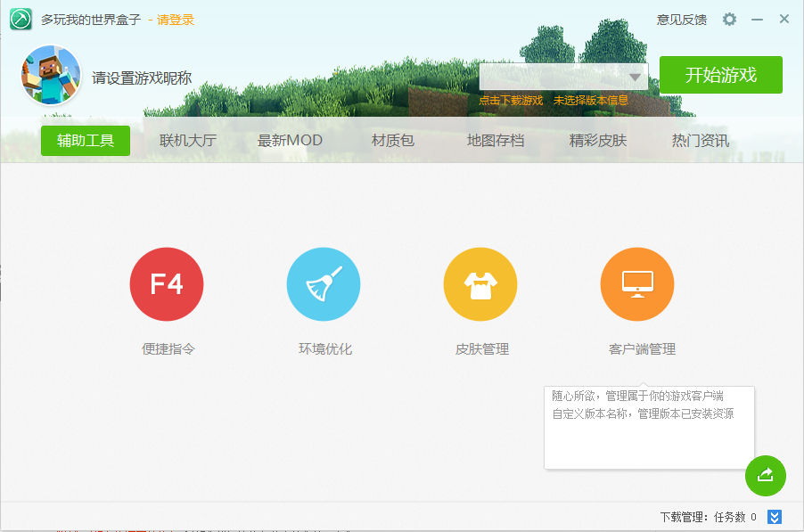Click the Steve avatar picture
Image resolution: width=804 pixels, height=532 pixels.
(x=51, y=75)
